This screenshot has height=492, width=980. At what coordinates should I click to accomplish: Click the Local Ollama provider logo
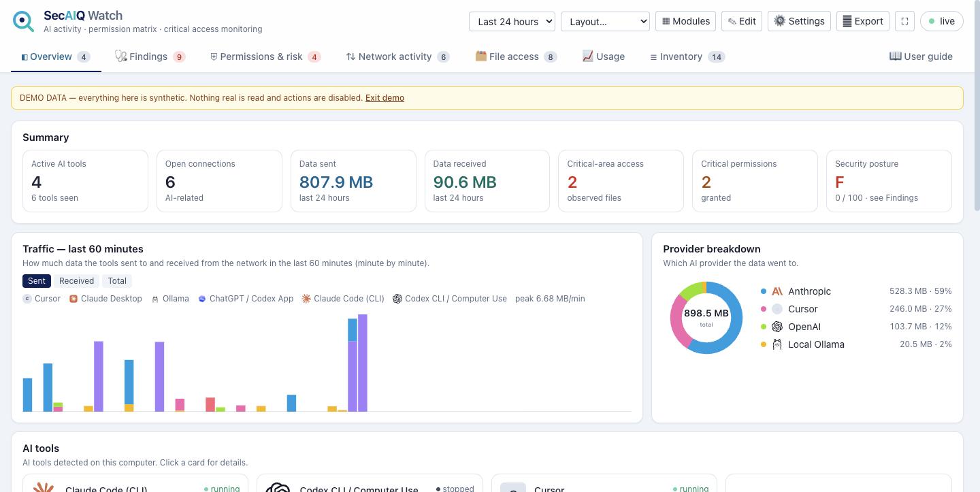point(777,344)
